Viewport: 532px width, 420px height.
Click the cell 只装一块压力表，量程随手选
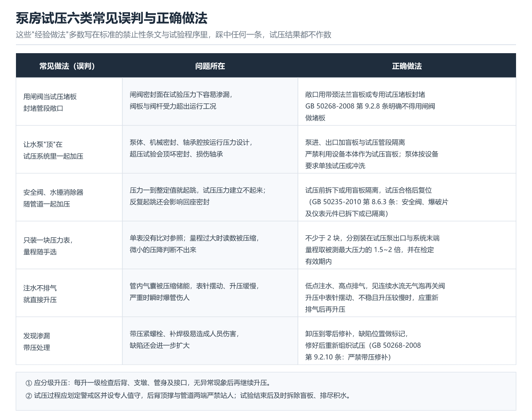tap(69, 245)
